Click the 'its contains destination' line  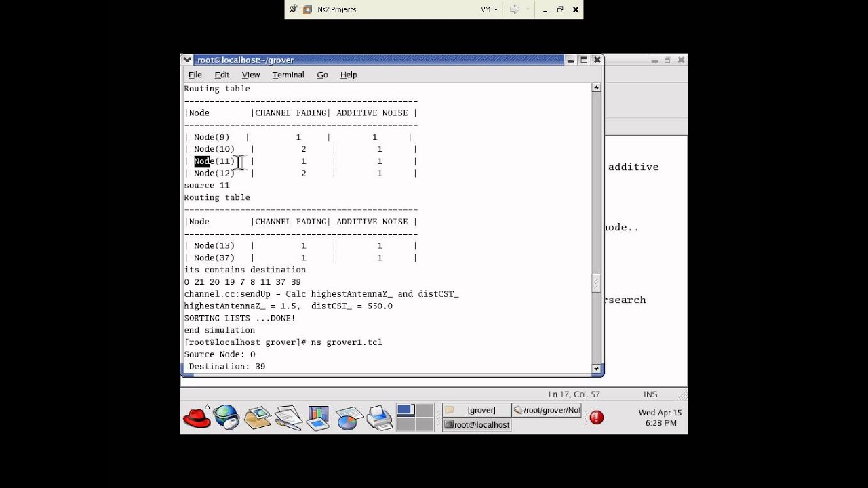[x=245, y=270]
